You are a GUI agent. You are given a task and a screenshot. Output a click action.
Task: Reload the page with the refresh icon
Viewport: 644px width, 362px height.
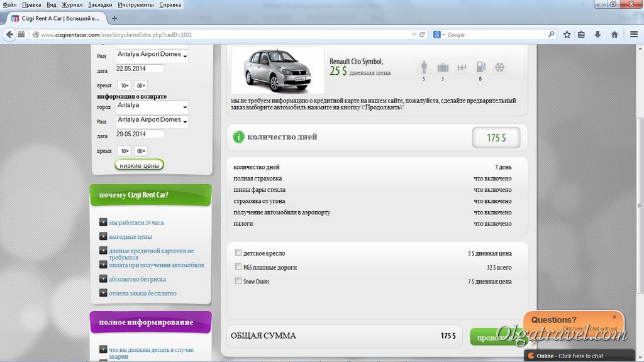point(423,35)
